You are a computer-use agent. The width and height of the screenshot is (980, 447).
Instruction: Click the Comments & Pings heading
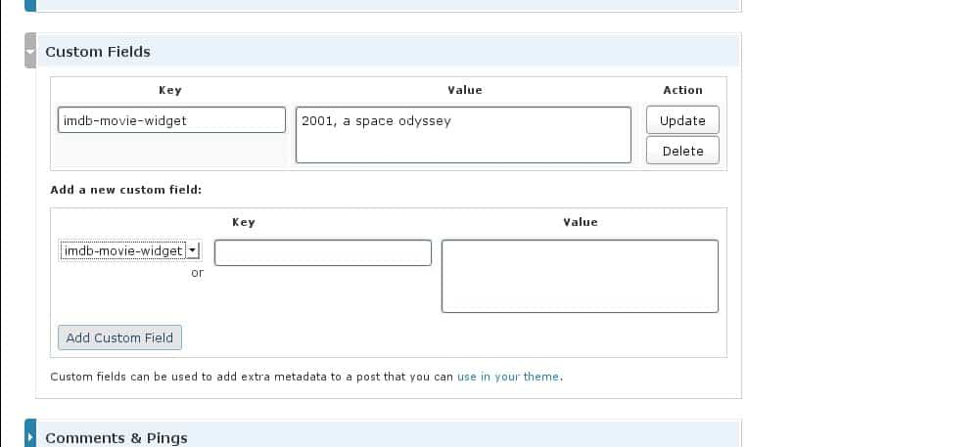(117, 437)
